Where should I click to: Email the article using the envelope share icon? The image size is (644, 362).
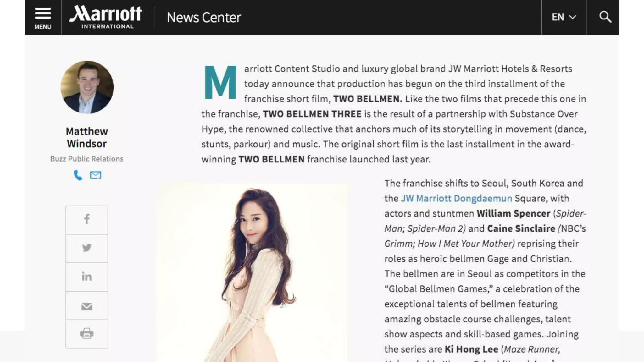pos(87,306)
